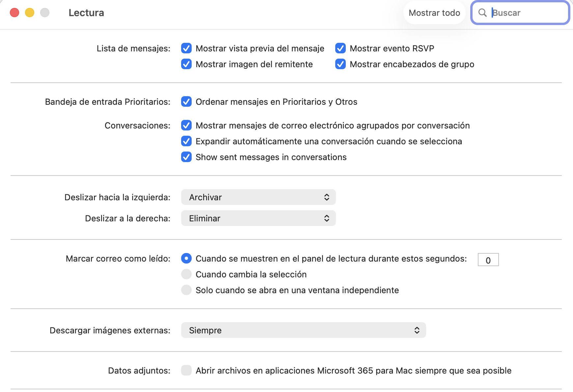This screenshot has height=392, width=573.
Task: Toggle mensajes agrupados por conversación checkbox
Action: (186, 126)
